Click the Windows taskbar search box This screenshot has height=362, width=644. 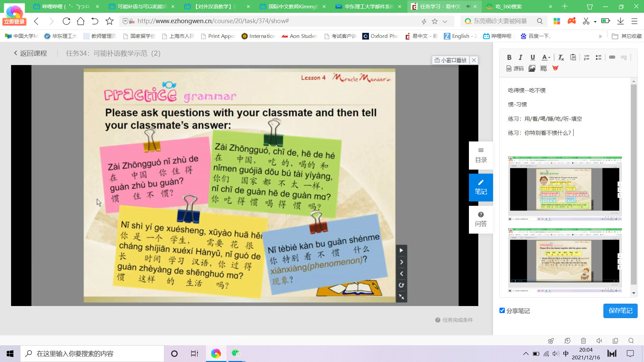(92, 354)
